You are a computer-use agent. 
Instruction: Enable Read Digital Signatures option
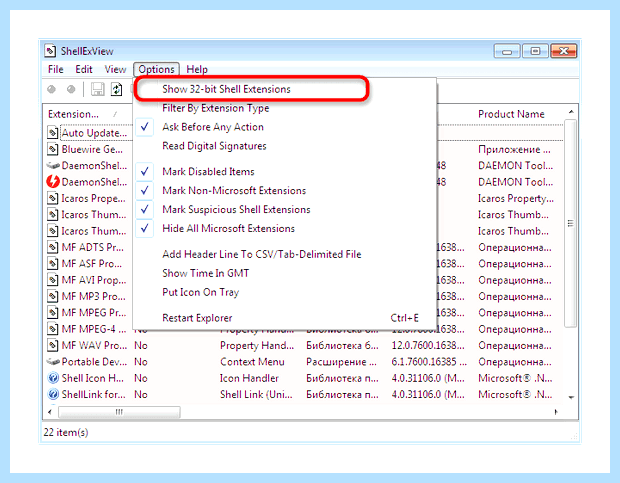click(x=285, y=146)
